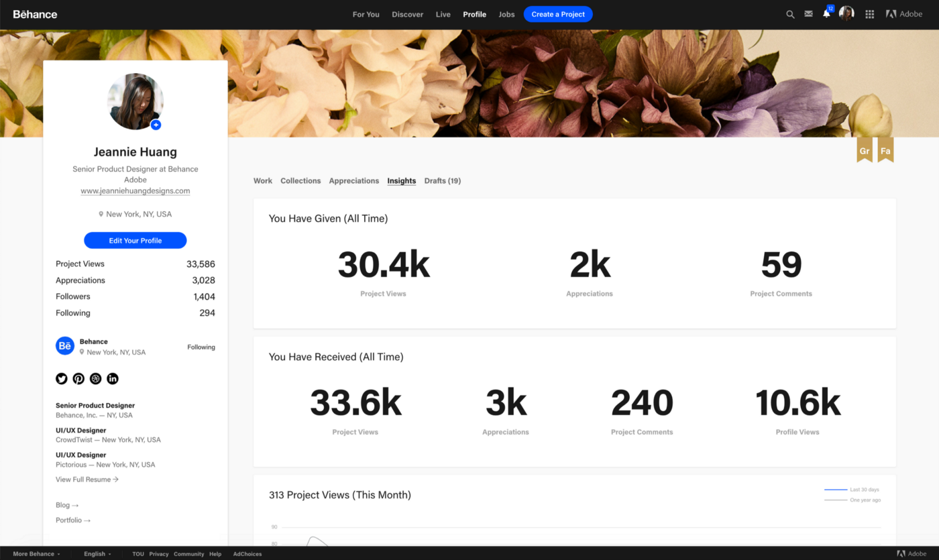Toggle Following status for Behance team
939x560 pixels.
[201, 347]
